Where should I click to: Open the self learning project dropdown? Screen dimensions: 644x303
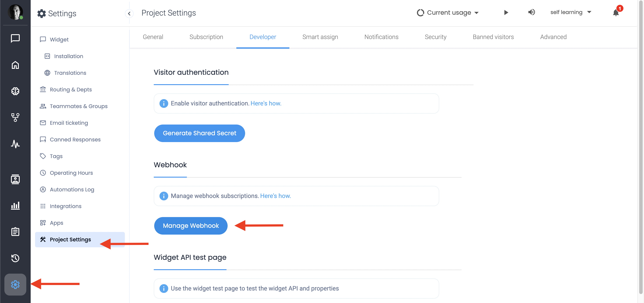pyautogui.click(x=570, y=12)
